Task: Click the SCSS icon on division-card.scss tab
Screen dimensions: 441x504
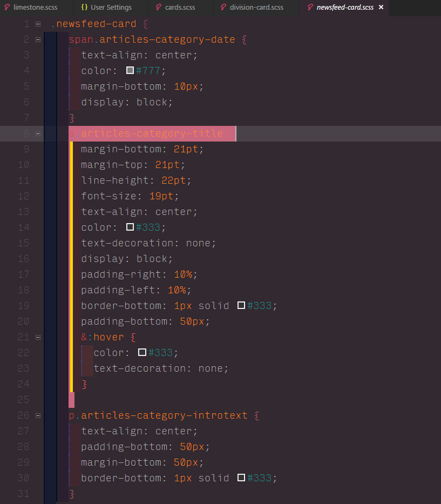Action: tap(223, 8)
